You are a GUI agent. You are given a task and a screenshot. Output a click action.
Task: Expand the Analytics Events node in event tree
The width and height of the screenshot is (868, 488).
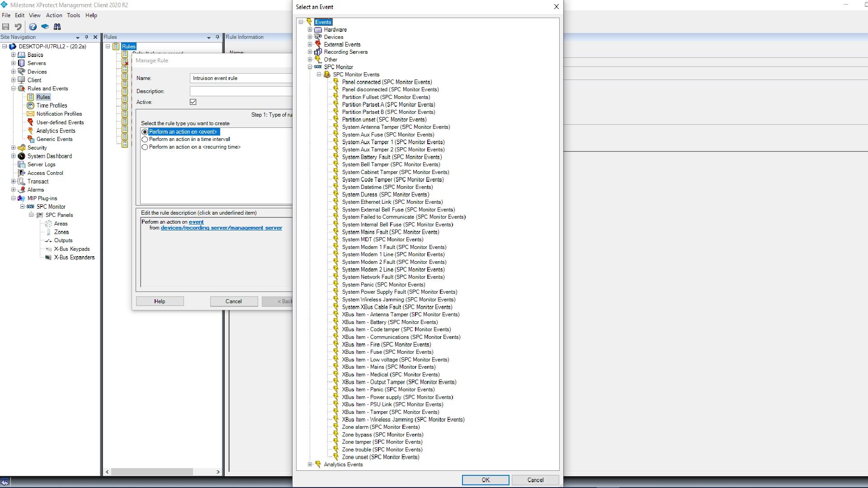coord(310,465)
